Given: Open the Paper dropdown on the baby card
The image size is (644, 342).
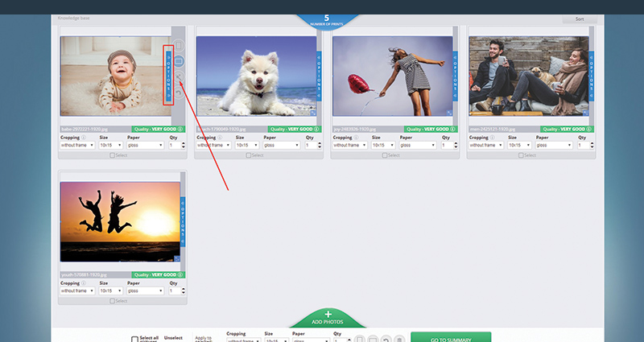Looking at the screenshot, I should point(146,146).
